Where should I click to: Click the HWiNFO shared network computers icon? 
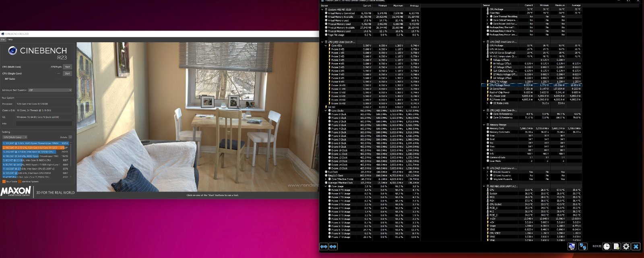583,246
